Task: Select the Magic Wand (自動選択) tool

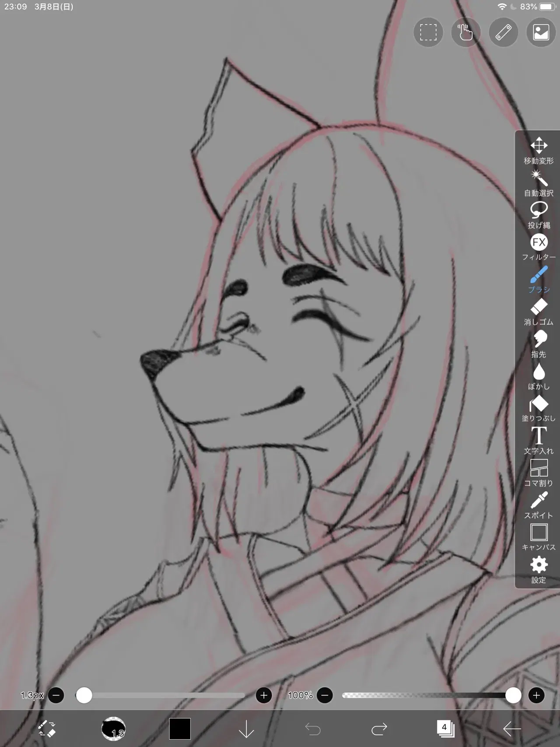Action: pos(539,183)
